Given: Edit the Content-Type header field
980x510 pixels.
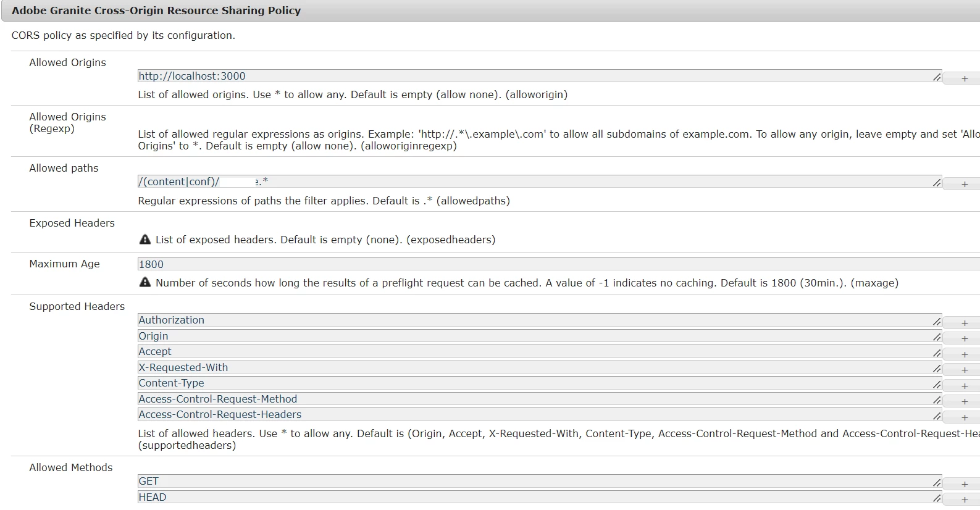Looking at the screenshot, I should tap(540, 383).
